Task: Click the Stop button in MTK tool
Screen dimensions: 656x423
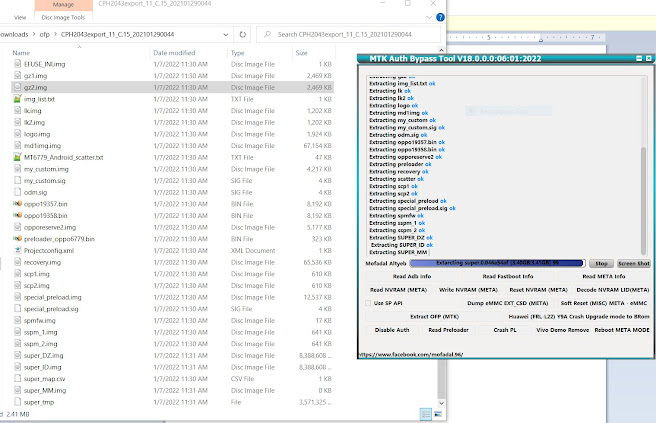Action: 601,264
